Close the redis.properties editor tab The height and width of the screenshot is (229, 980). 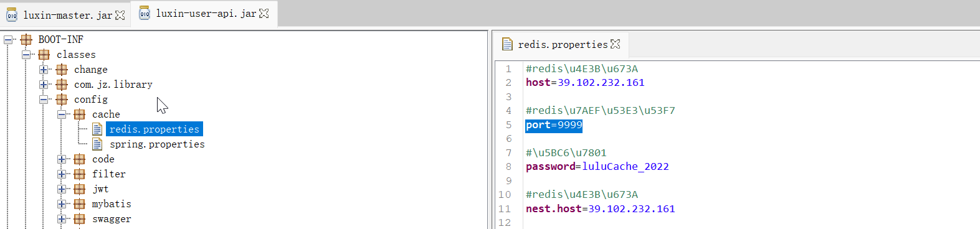tap(616, 44)
